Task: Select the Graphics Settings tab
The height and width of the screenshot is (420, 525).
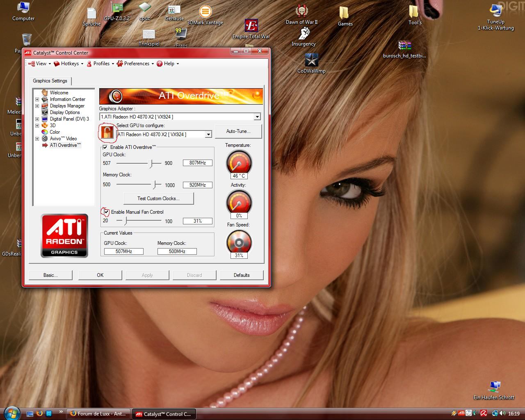Action: pos(50,81)
